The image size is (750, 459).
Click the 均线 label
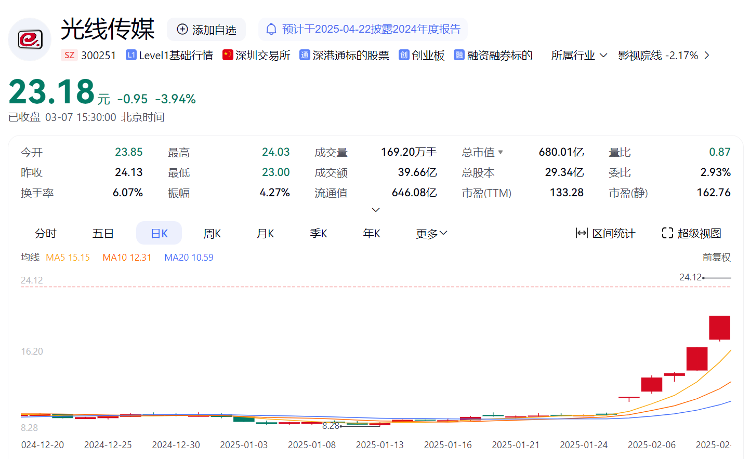[30, 257]
